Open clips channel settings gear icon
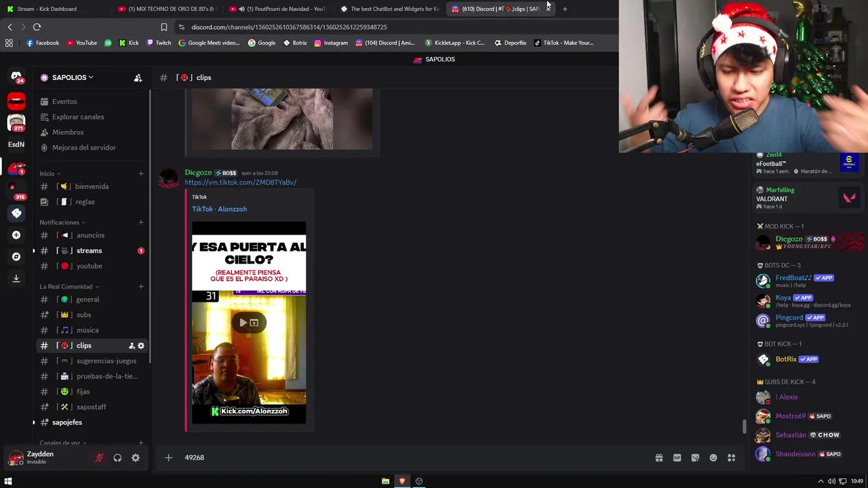This screenshot has height=488, width=868. point(141,346)
